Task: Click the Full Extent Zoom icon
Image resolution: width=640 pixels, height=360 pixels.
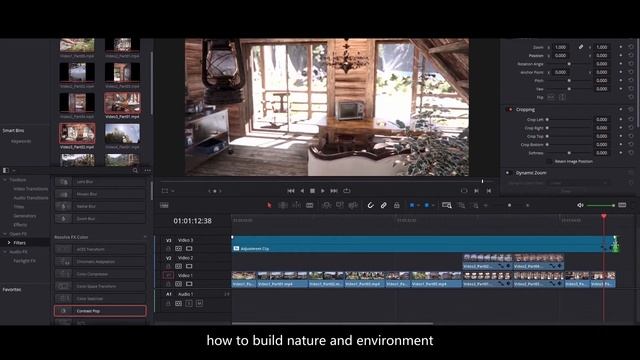Action: point(447,205)
